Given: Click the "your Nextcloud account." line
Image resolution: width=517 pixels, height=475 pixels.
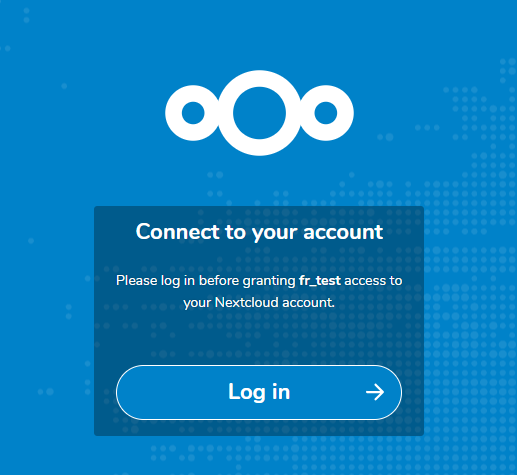Looking at the screenshot, I should pyautogui.click(x=259, y=303).
